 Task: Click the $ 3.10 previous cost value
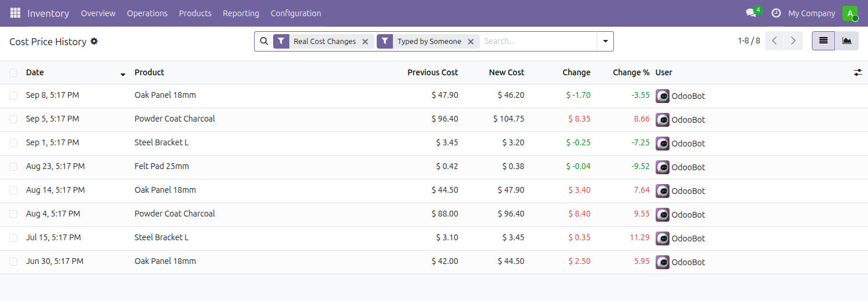tap(447, 237)
